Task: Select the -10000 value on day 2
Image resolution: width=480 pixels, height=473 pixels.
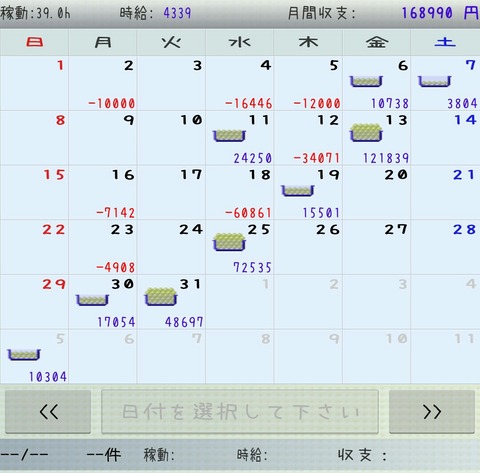Action: [112, 103]
